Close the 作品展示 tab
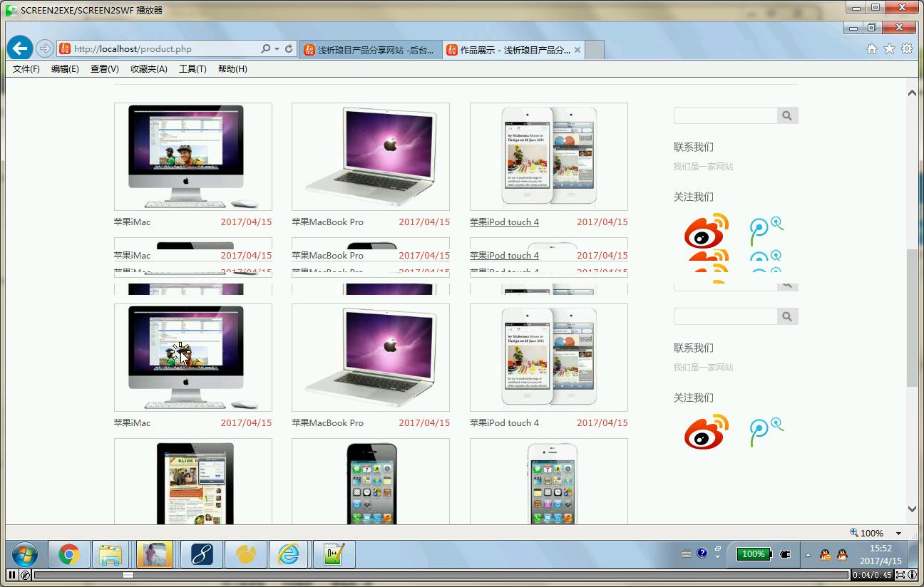 [x=577, y=50]
